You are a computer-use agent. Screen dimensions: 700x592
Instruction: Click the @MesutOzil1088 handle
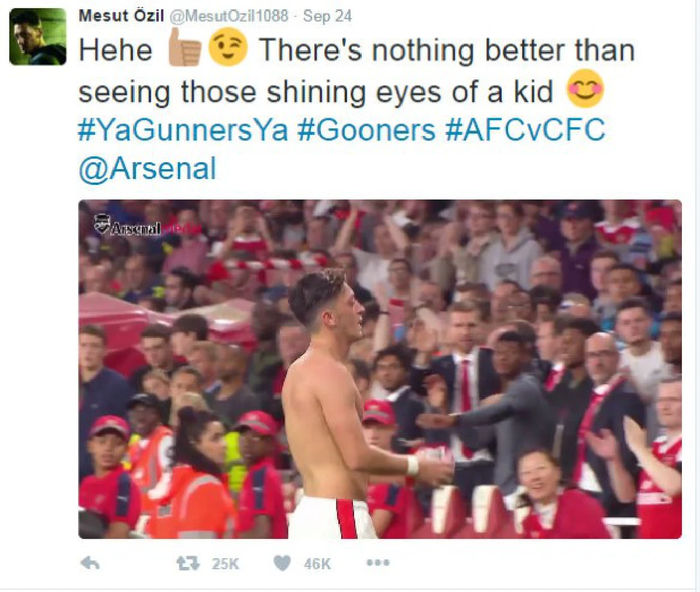[229, 16]
